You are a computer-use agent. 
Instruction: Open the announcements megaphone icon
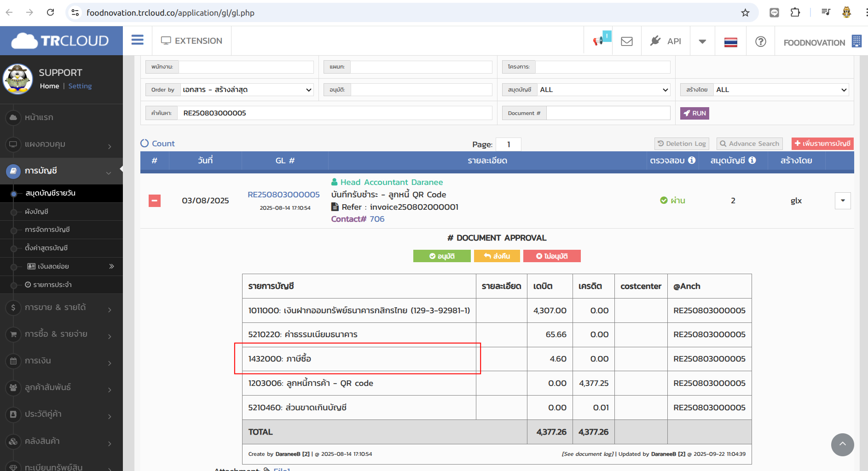click(598, 41)
